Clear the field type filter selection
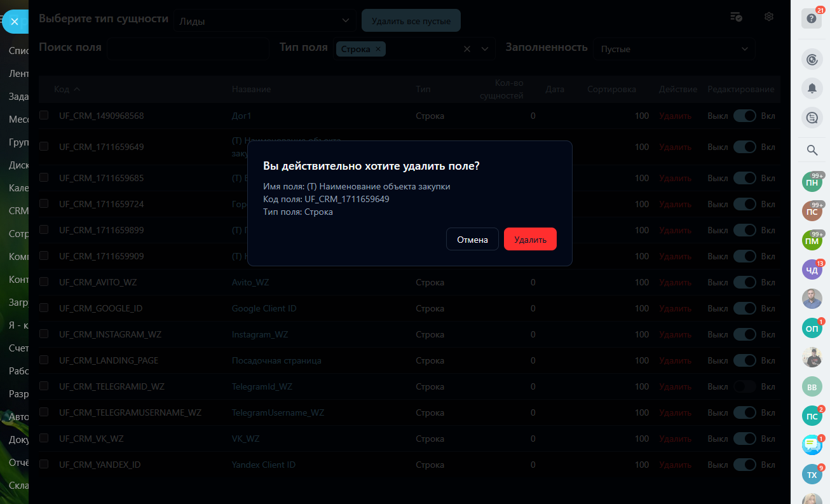The height and width of the screenshot is (504, 830). pyautogui.click(x=467, y=49)
